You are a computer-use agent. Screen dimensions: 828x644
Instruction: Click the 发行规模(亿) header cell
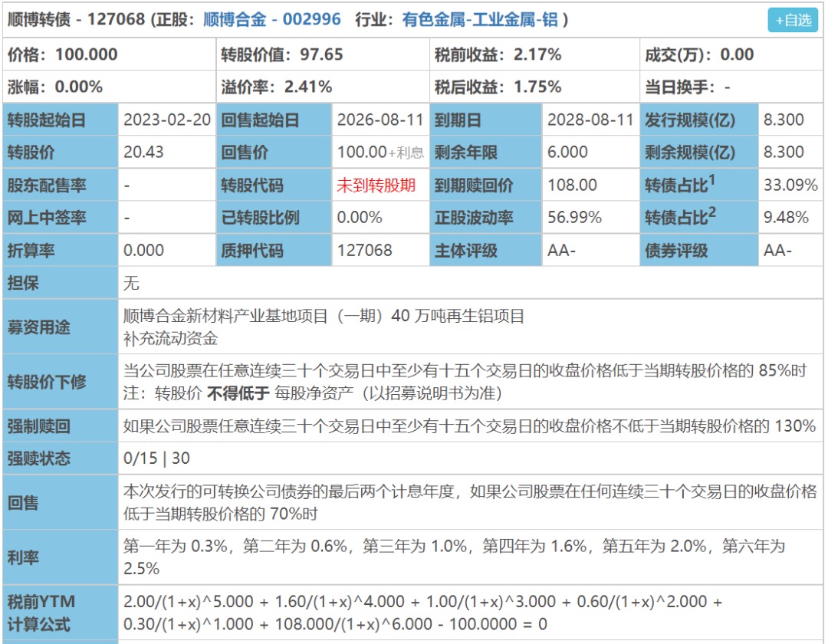(699, 120)
